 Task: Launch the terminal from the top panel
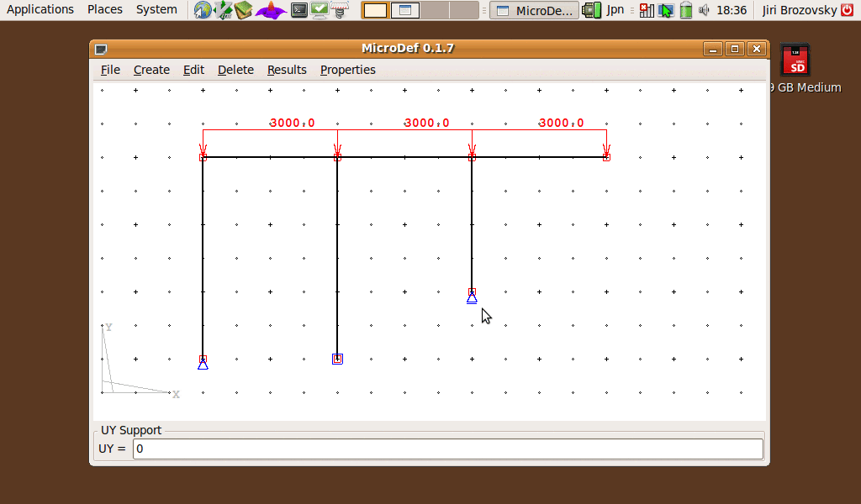298,10
